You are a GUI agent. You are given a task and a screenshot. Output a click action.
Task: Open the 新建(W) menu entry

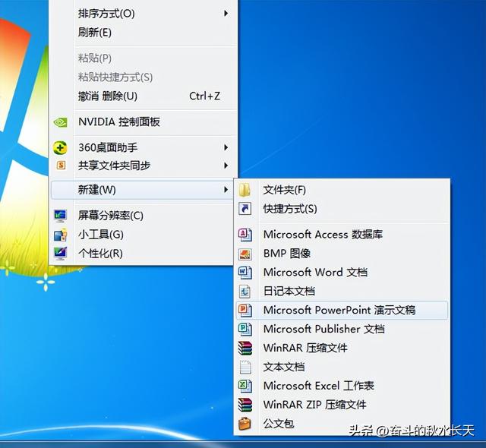pos(142,190)
